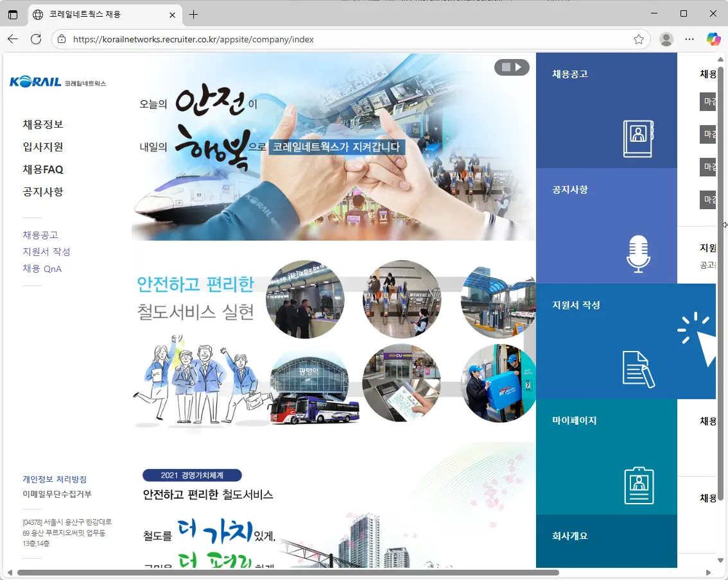Click the 채용공고 resume book icon
Image resolution: width=728 pixels, height=580 pixels.
pos(638,138)
